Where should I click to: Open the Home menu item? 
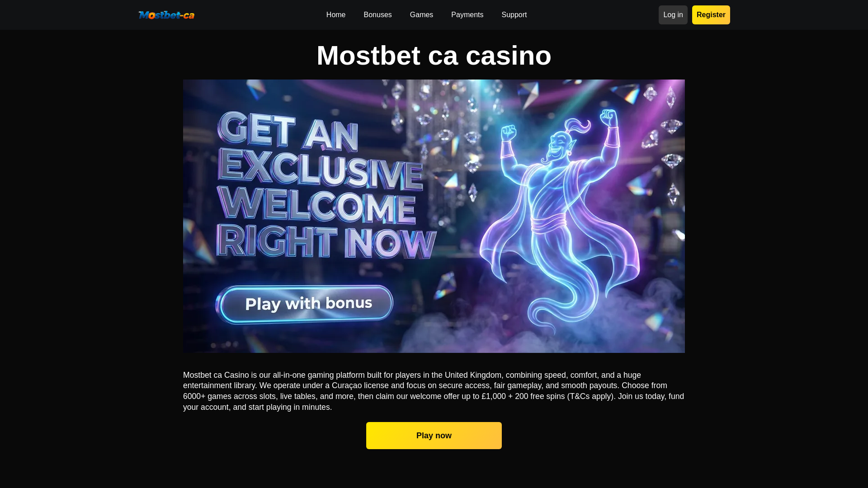pos(336,15)
